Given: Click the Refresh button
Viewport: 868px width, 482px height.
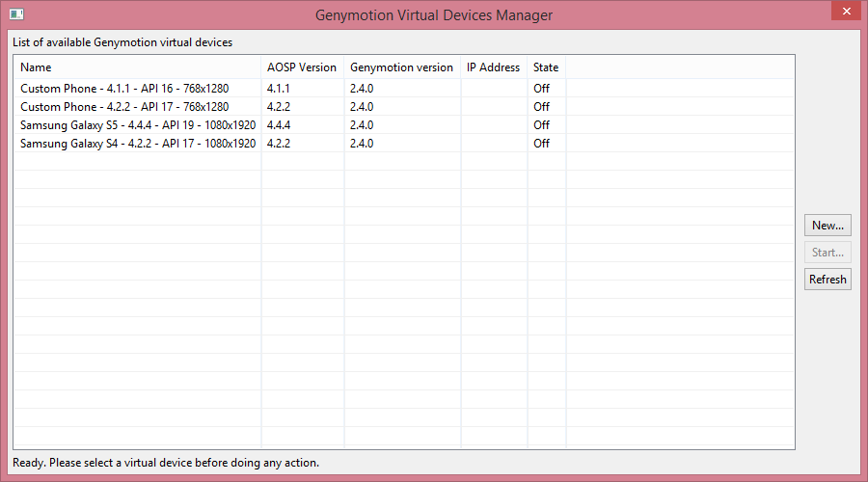Looking at the screenshot, I should [x=827, y=280].
